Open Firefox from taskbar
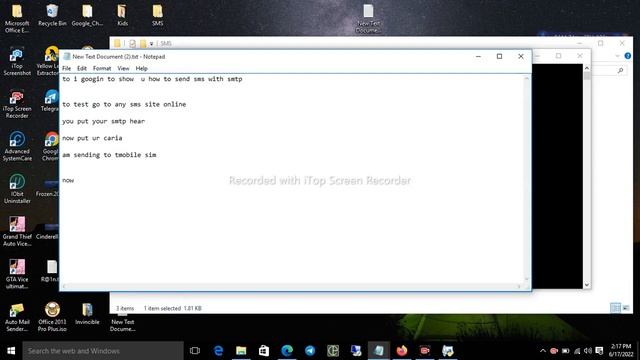640x360 pixels. [402, 351]
